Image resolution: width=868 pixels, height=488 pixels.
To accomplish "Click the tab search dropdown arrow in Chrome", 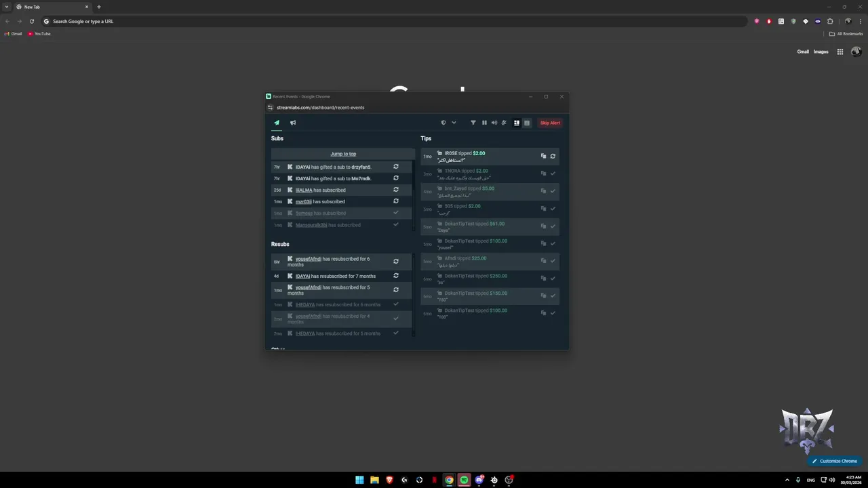I will point(7,7).
